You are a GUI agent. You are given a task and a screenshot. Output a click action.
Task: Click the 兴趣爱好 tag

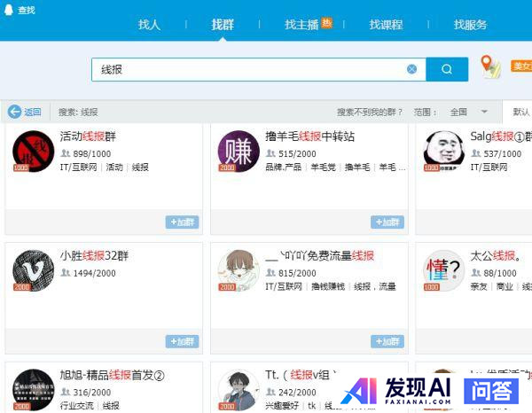pos(282,406)
